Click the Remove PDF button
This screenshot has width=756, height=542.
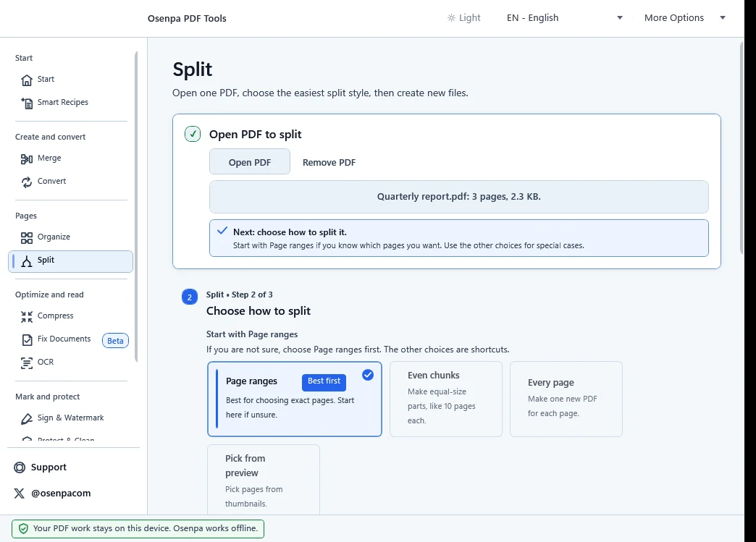(329, 162)
